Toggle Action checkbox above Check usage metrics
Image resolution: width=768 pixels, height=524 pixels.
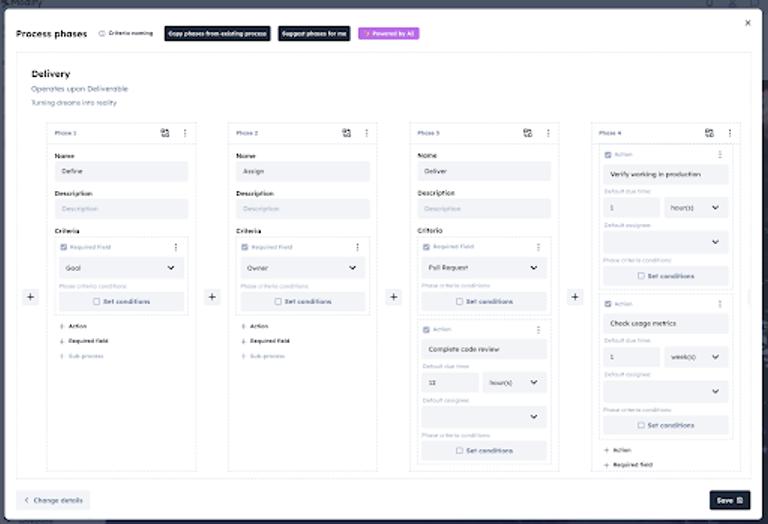pos(607,304)
